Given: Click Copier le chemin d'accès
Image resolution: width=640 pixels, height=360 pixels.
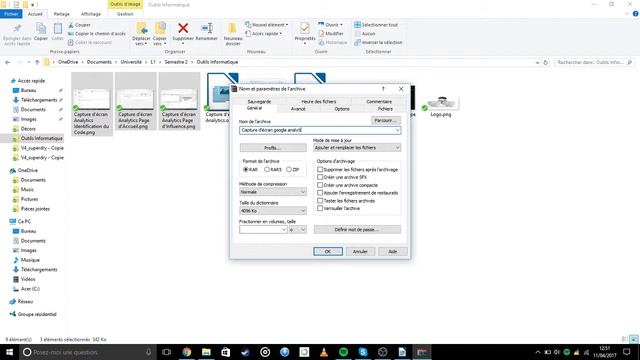Looking at the screenshot, I should tap(97, 33).
